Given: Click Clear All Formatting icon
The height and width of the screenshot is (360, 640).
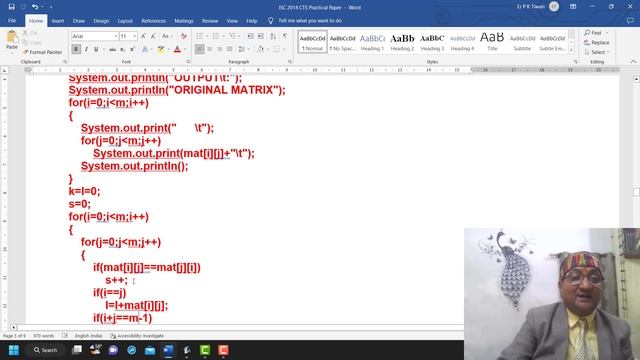Looking at the screenshot, I should [184, 36].
